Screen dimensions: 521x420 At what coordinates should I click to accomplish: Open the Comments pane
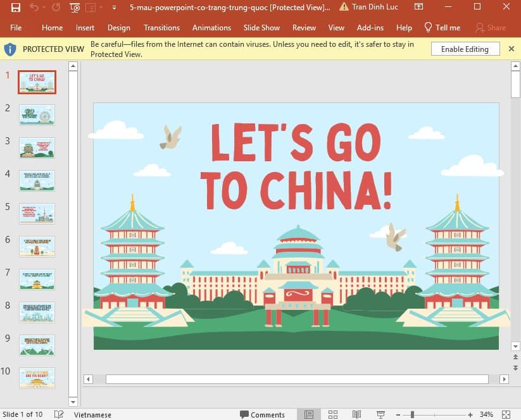point(263,414)
